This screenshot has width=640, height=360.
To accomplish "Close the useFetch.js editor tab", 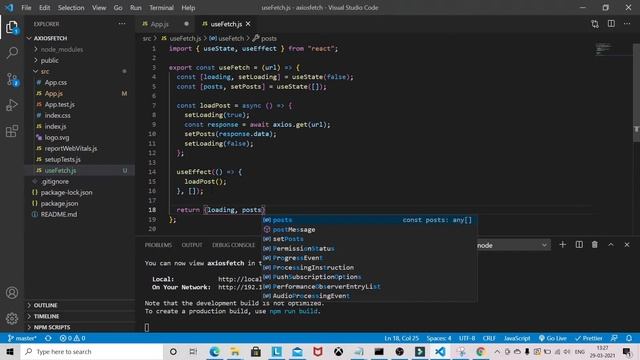I will pyautogui.click(x=248, y=24).
